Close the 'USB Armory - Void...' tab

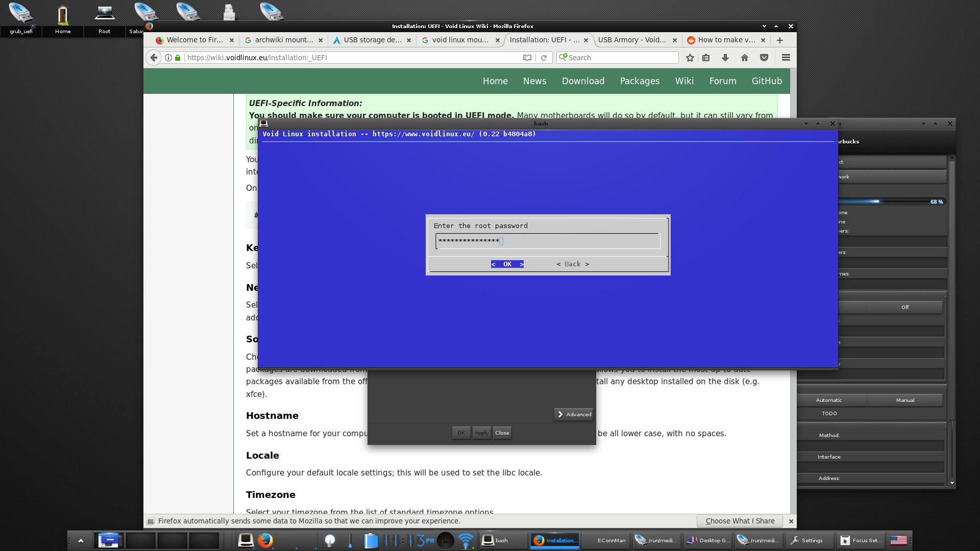675,40
